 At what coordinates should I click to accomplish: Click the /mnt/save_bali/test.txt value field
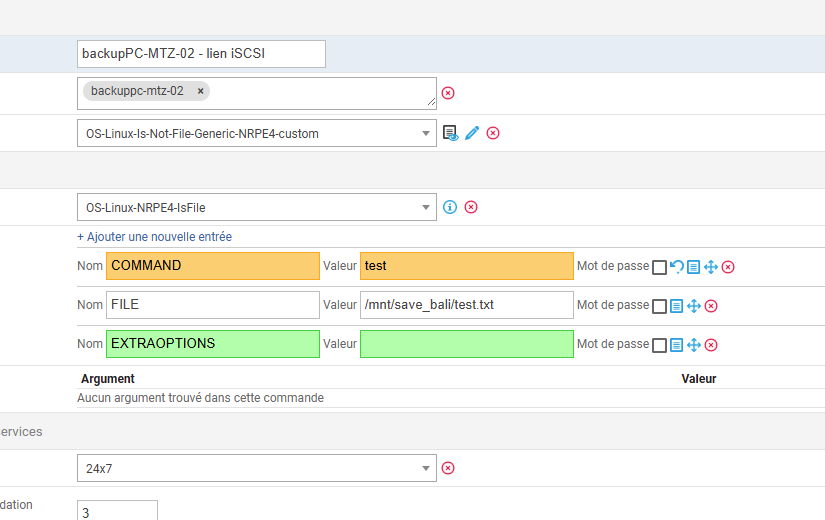pyautogui.click(x=467, y=305)
